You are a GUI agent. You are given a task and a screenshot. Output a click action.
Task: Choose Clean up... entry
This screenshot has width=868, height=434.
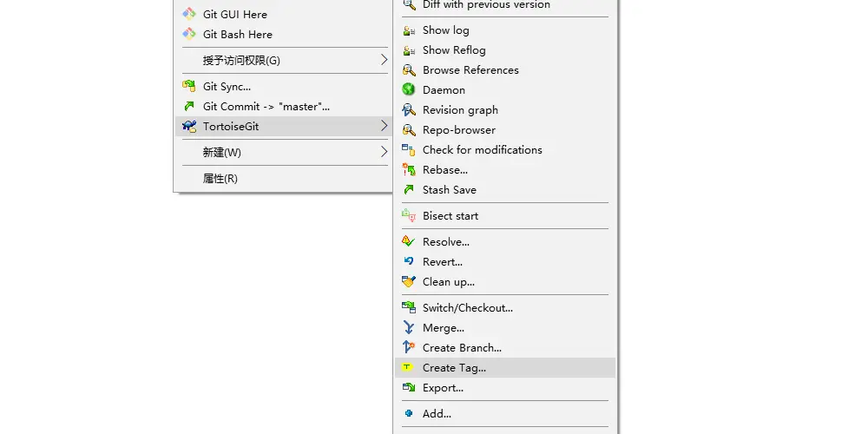pos(505,282)
